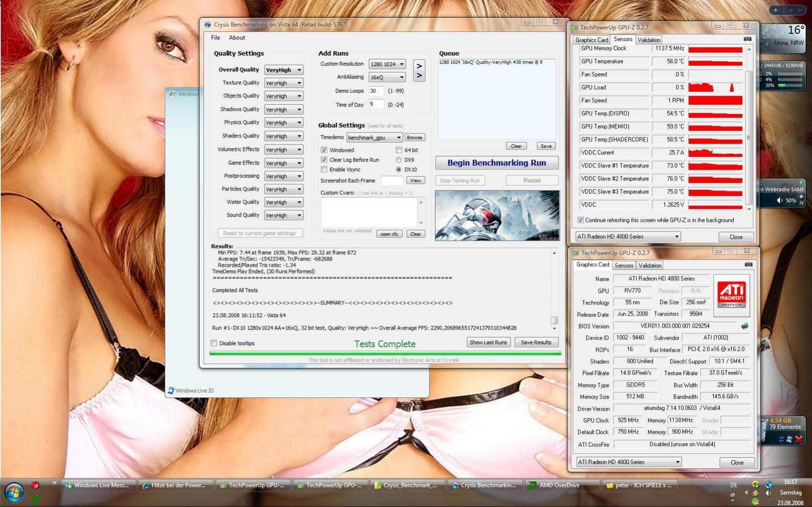Open the Water Quality dropdown
Viewport: 812px width, 507px height.
284,203
